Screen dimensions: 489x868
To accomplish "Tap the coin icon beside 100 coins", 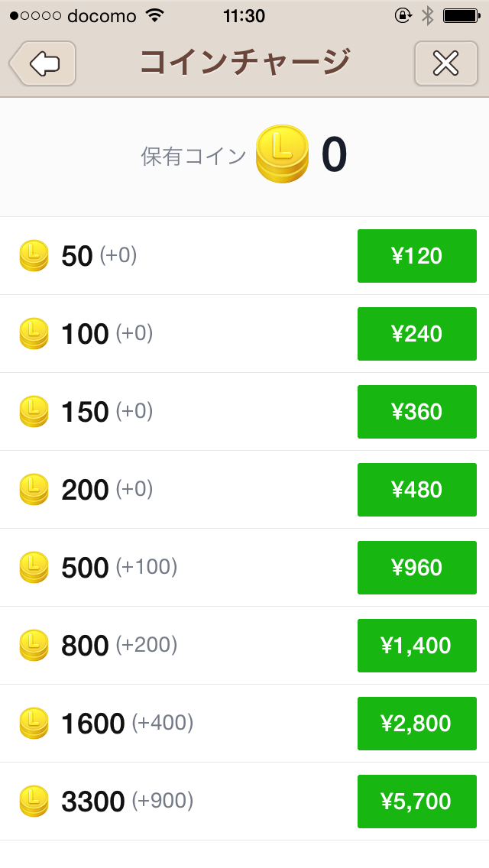I will coord(34,333).
